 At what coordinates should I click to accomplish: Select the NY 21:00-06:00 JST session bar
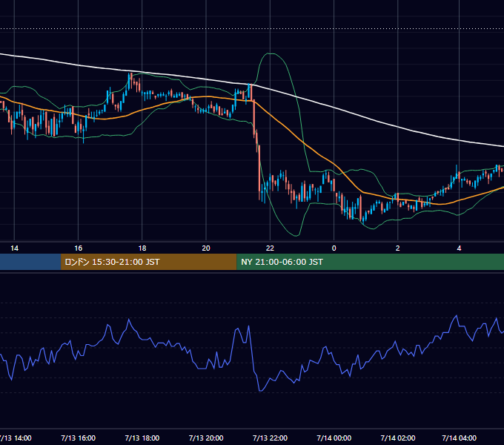(371, 262)
